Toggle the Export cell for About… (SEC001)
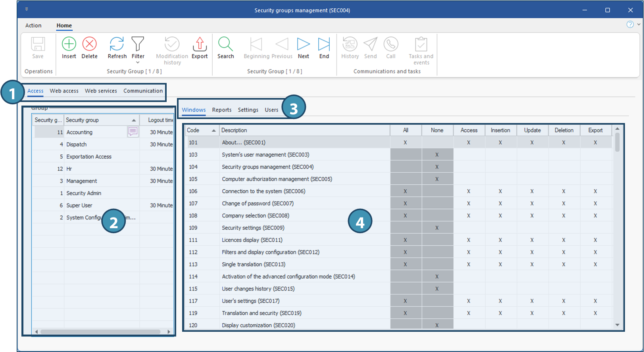 tap(595, 142)
